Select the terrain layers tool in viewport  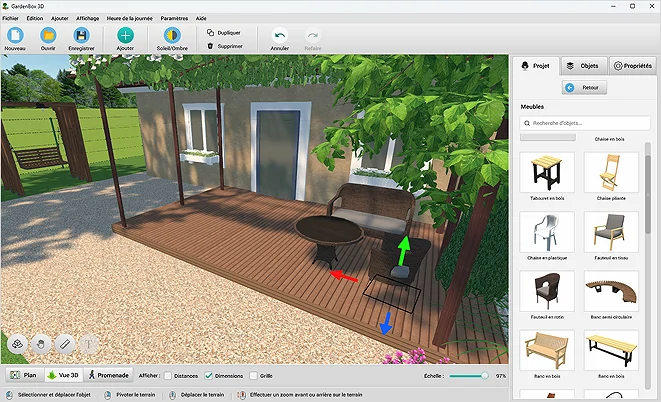pyautogui.click(x=17, y=344)
